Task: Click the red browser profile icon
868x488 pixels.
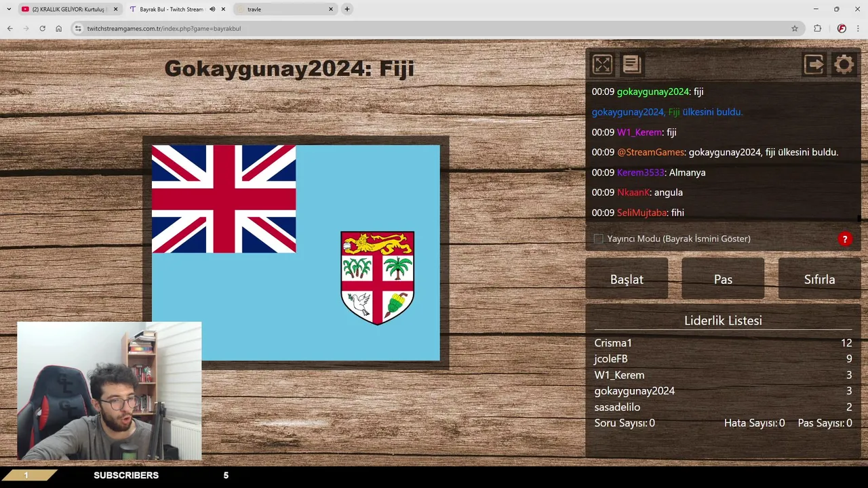Action: coord(842,28)
